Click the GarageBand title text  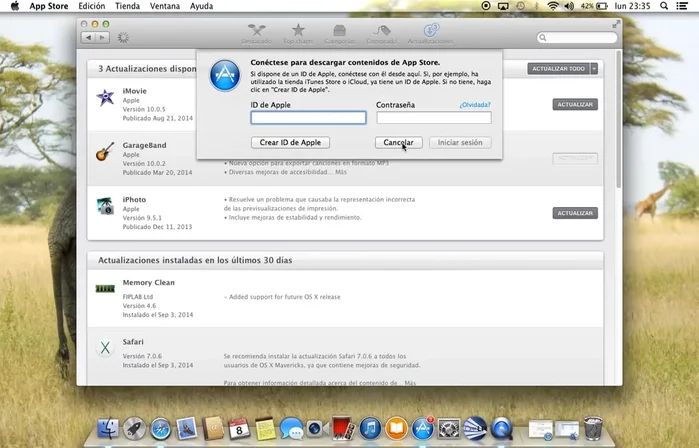[x=144, y=145]
